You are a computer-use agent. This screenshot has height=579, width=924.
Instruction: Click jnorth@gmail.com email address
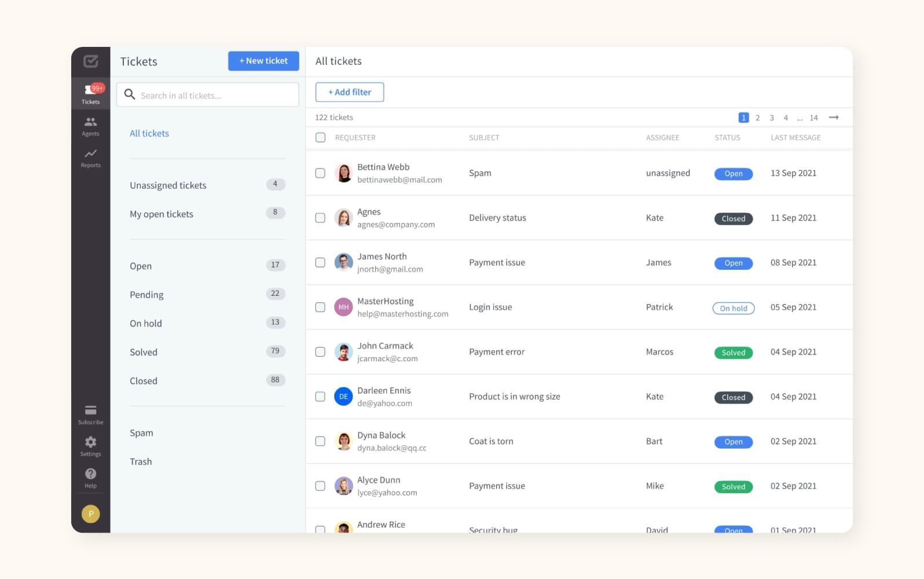pos(390,269)
